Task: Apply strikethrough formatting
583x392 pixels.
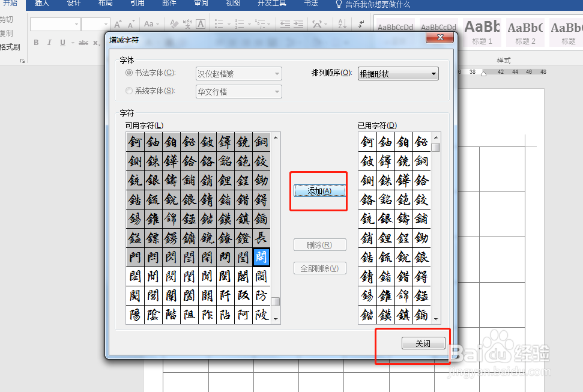Action: pyautogui.click(x=83, y=43)
